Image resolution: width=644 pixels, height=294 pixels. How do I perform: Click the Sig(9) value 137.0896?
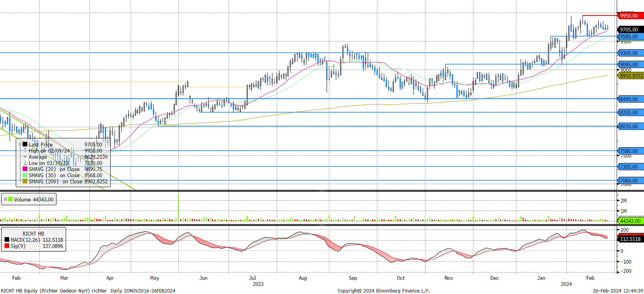(x=53, y=246)
